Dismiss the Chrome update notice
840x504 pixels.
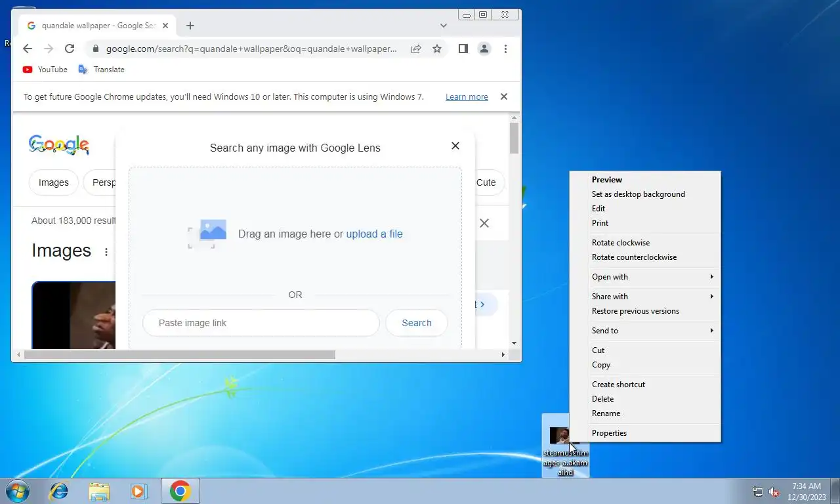click(x=504, y=96)
